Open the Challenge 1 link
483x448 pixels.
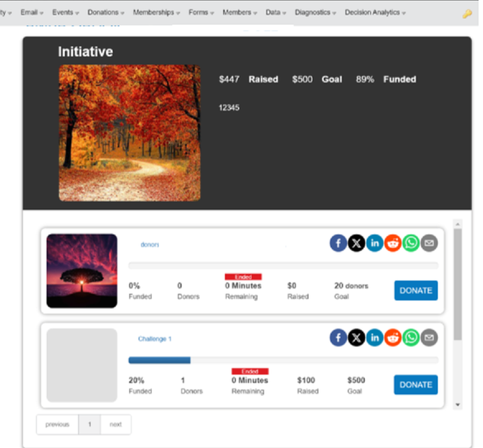click(155, 339)
